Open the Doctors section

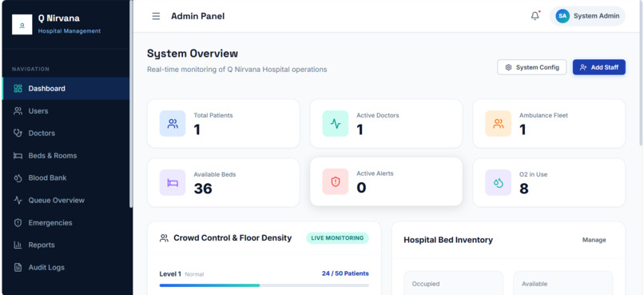66,134
